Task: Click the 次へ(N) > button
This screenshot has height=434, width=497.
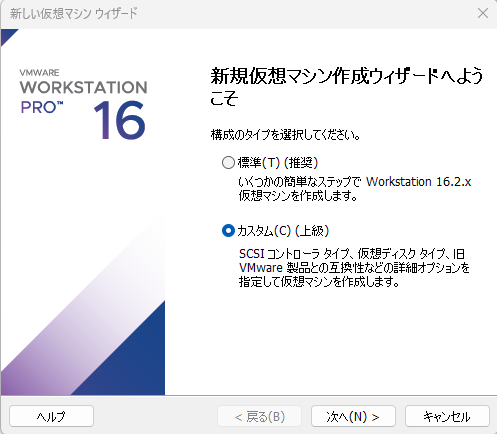Action: pos(353,416)
